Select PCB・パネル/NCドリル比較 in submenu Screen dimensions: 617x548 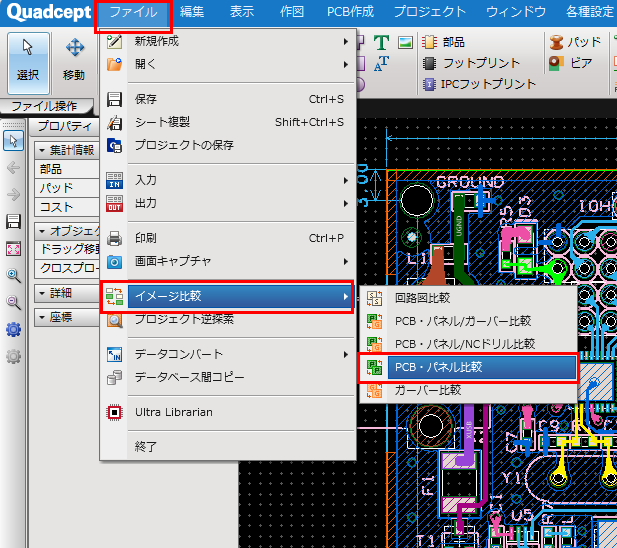tap(468, 344)
